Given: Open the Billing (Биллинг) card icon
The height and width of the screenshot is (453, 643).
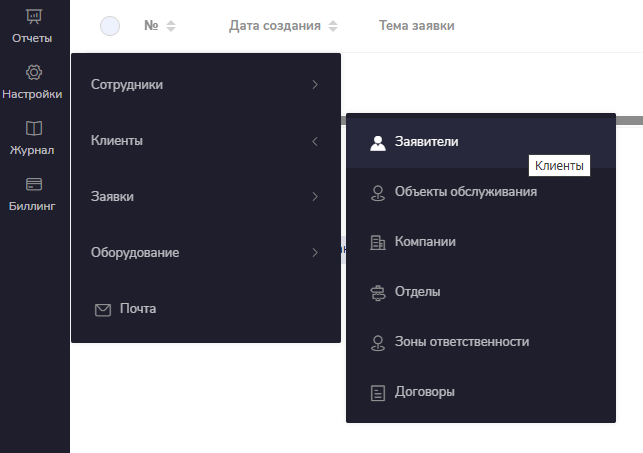Looking at the screenshot, I should click(x=34, y=185).
